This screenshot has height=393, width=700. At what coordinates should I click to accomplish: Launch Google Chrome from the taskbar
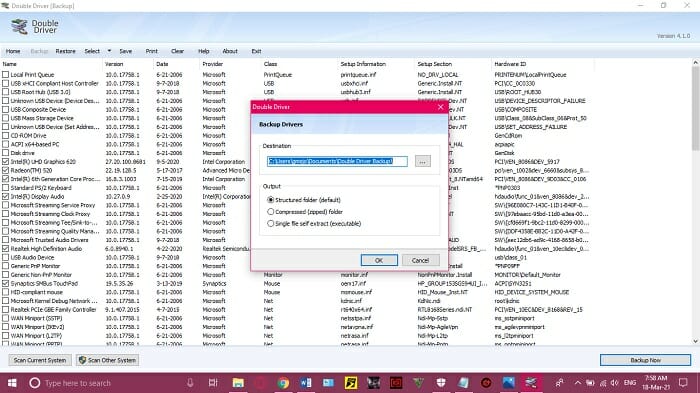pyautogui.click(x=283, y=383)
